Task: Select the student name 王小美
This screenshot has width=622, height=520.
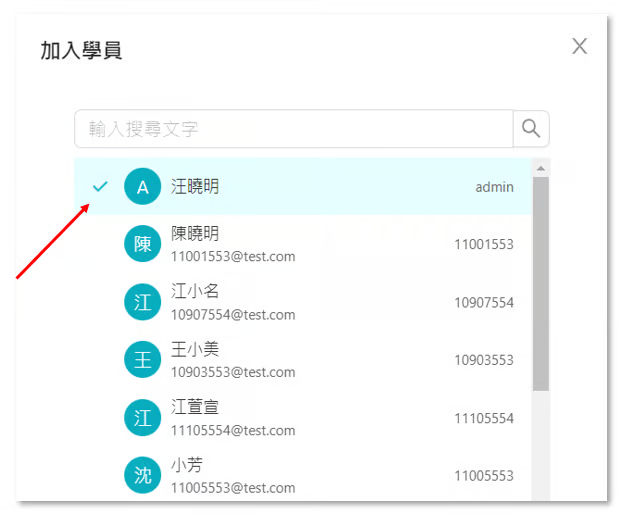Action: [x=195, y=350]
